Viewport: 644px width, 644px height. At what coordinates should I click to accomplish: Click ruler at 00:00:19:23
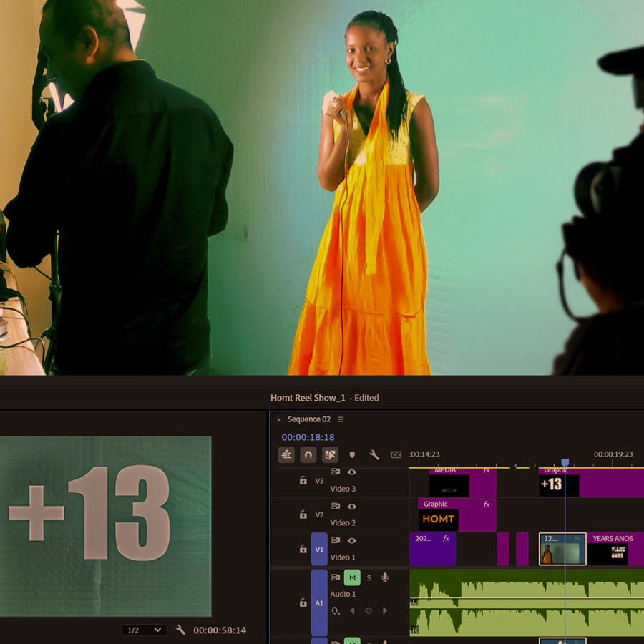(x=613, y=454)
